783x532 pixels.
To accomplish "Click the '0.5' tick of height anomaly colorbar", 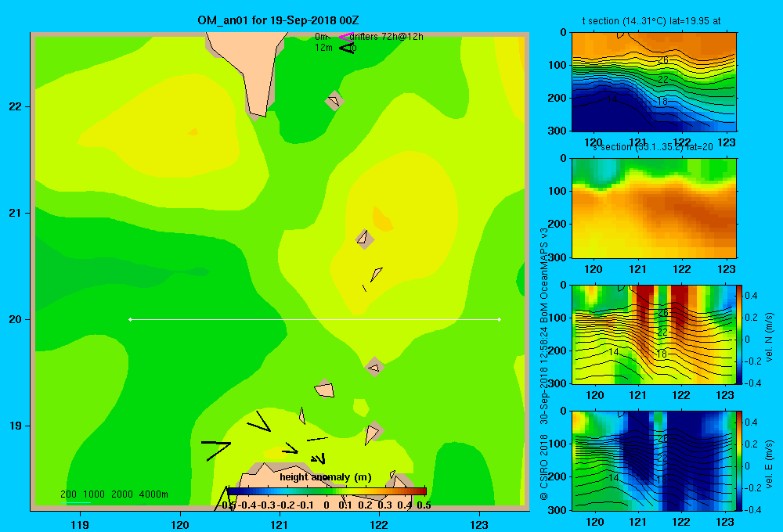I will click(x=424, y=505).
